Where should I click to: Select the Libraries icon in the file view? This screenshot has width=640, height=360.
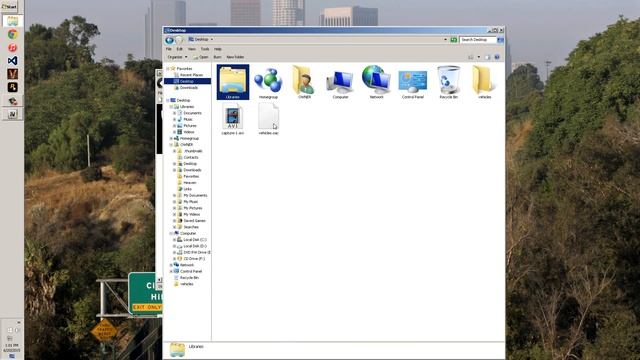click(x=233, y=82)
